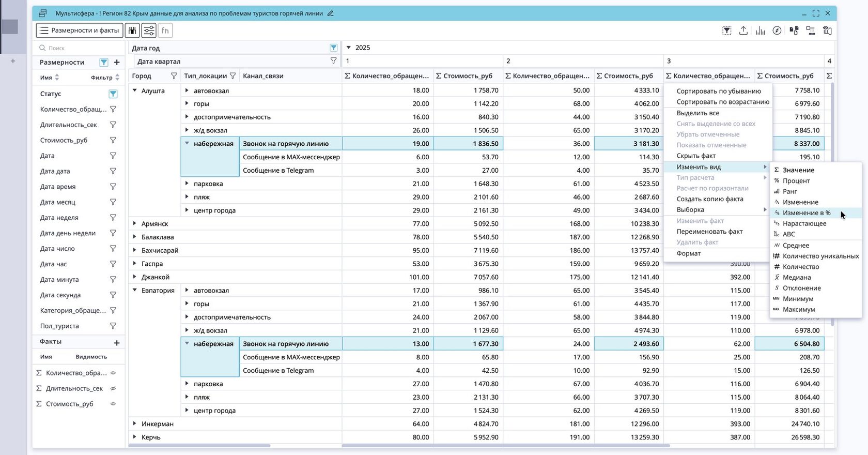Click filter icon for Дата неделя dimension
The image size is (868, 455).
click(113, 218)
